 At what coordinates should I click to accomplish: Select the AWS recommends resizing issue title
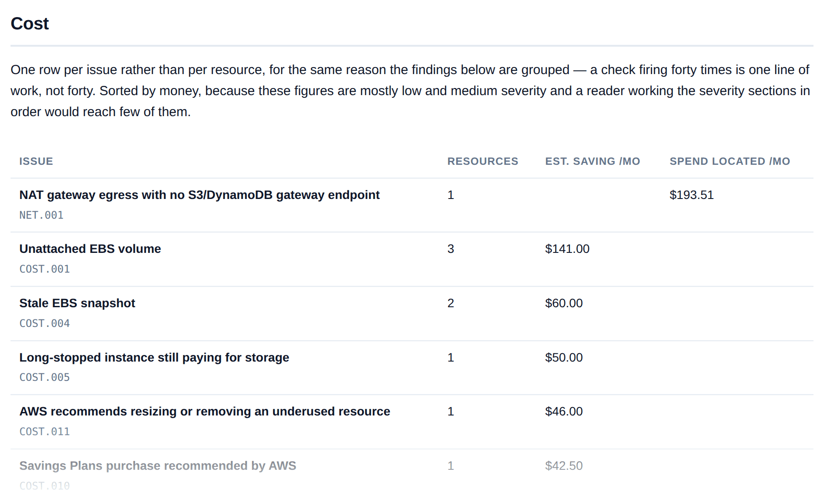pyautogui.click(x=205, y=412)
